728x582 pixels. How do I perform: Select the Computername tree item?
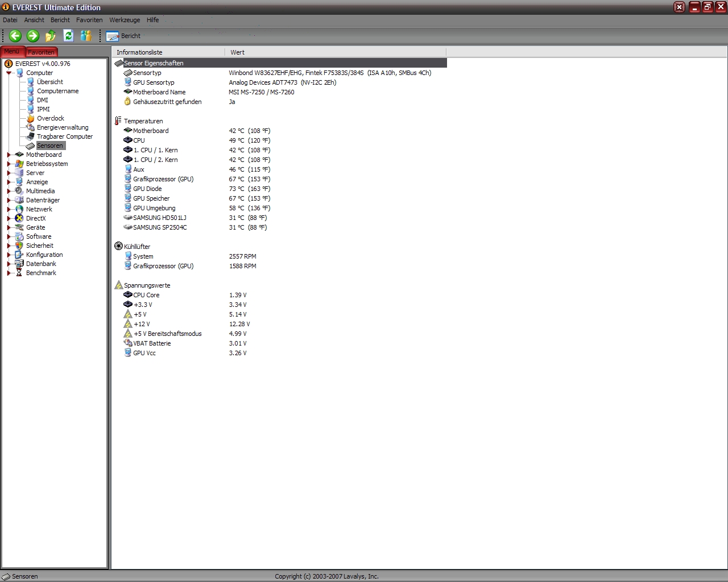pos(57,91)
